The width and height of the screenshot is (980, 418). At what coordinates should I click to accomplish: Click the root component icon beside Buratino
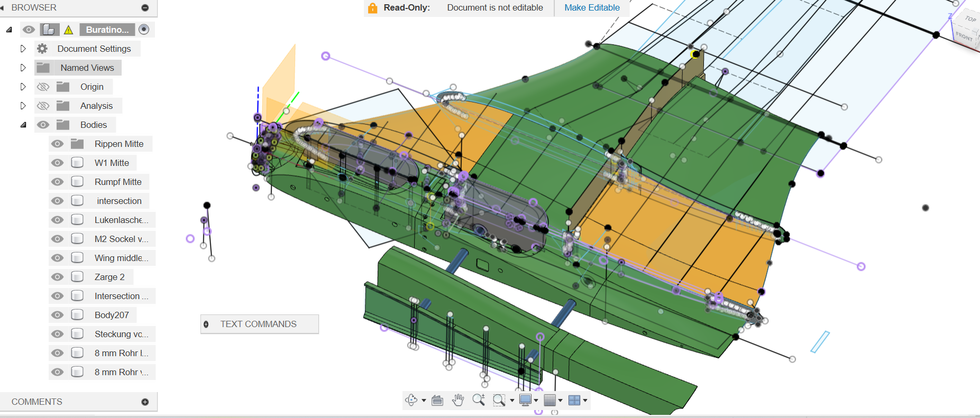click(x=50, y=30)
